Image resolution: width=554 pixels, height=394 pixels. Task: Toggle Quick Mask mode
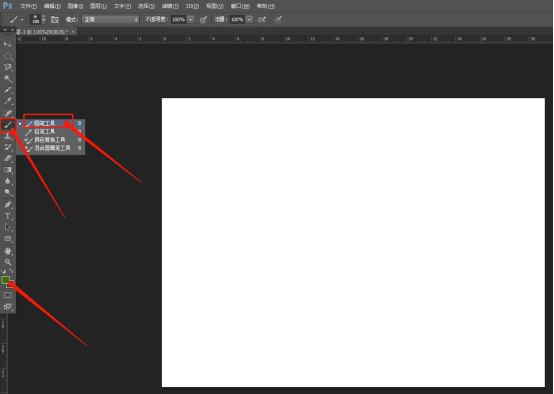click(x=8, y=295)
